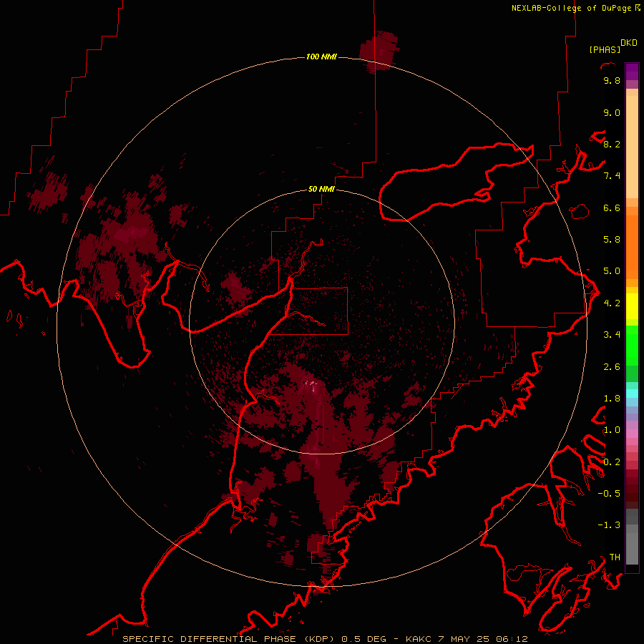
Task: Pick the yellow segment of the color bar
Action: (632, 306)
